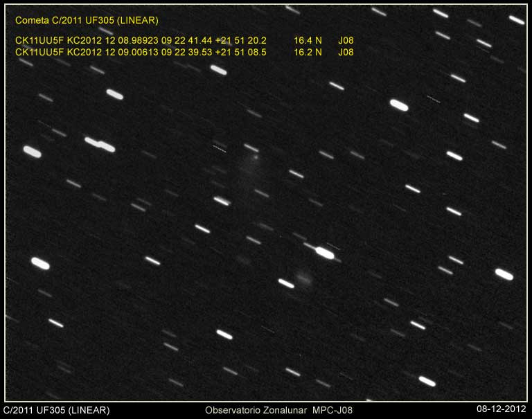Click the yellow title 'Cometa C/2011 UF305 (LINEAR)'
This screenshot has height=419, width=532.
pyautogui.click(x=87, y=21)
